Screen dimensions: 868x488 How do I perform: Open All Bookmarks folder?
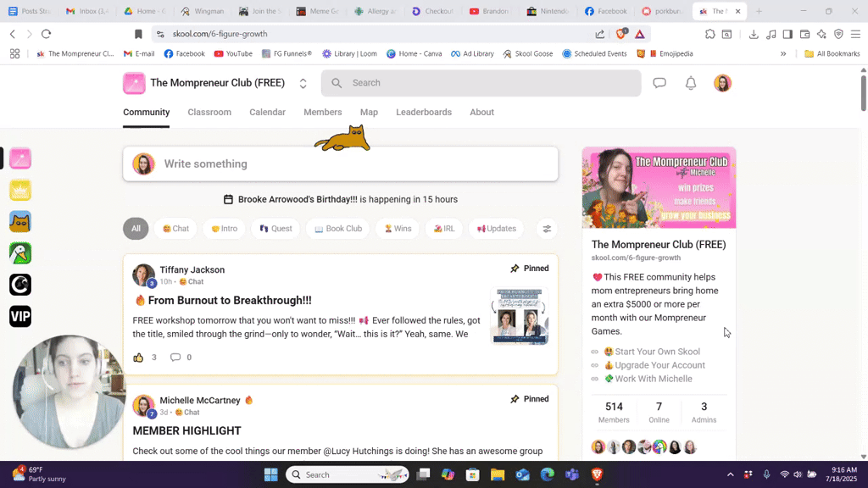coord(832,53)
